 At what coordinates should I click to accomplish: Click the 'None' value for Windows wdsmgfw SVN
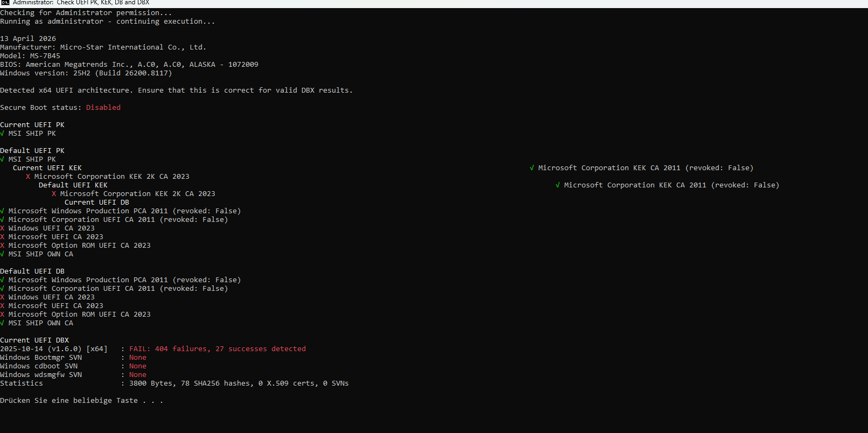pos(138,375)
